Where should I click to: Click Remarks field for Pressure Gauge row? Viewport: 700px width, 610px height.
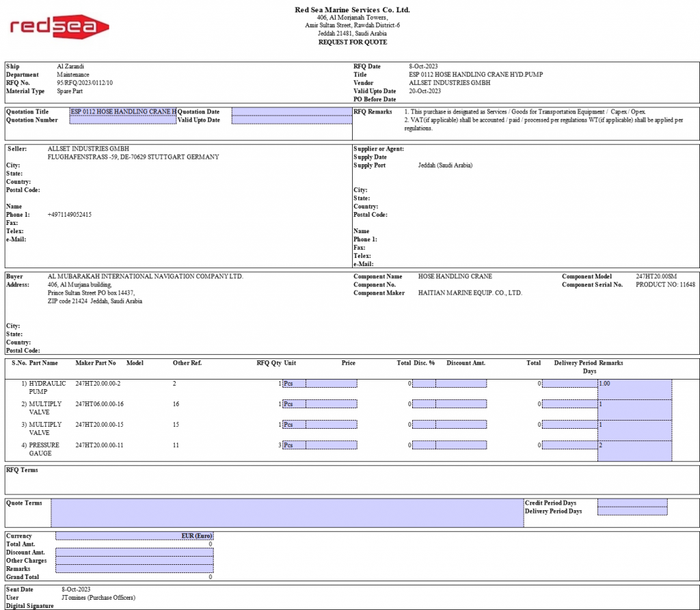click(635, 451)
